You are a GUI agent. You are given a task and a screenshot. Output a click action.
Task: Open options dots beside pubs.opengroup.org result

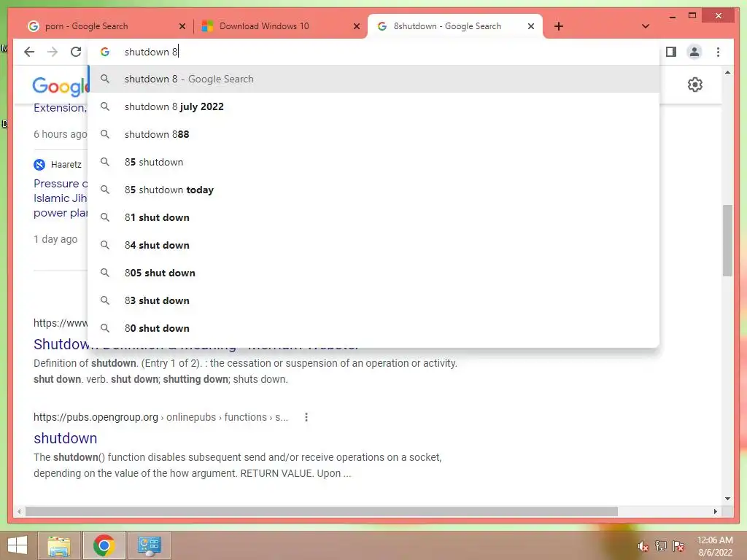pos(306,417)
